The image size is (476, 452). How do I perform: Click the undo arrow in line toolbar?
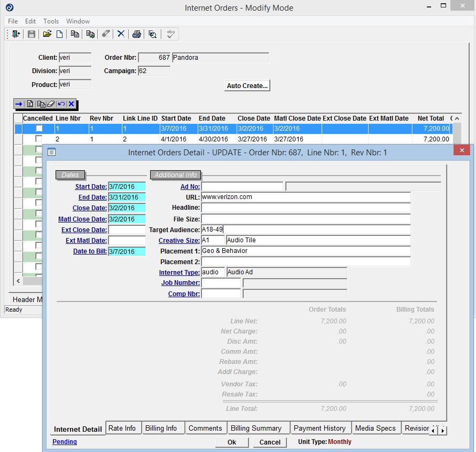tap(61, 104)
